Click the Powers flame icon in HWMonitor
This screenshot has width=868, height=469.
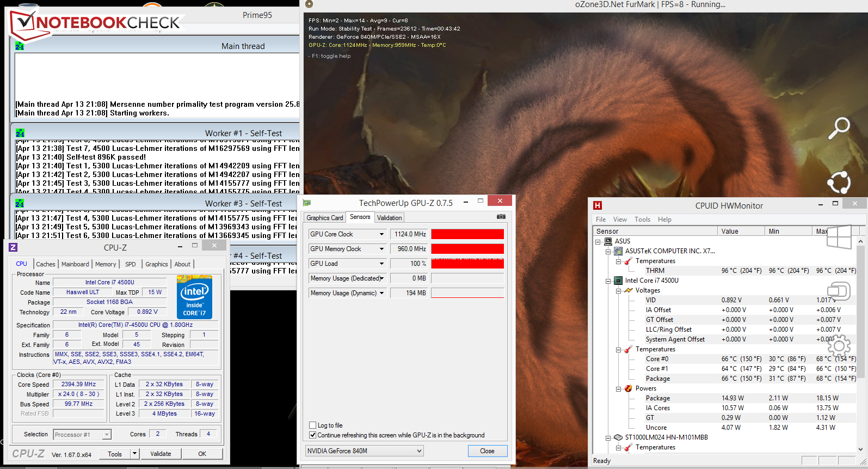coord(629,388)
